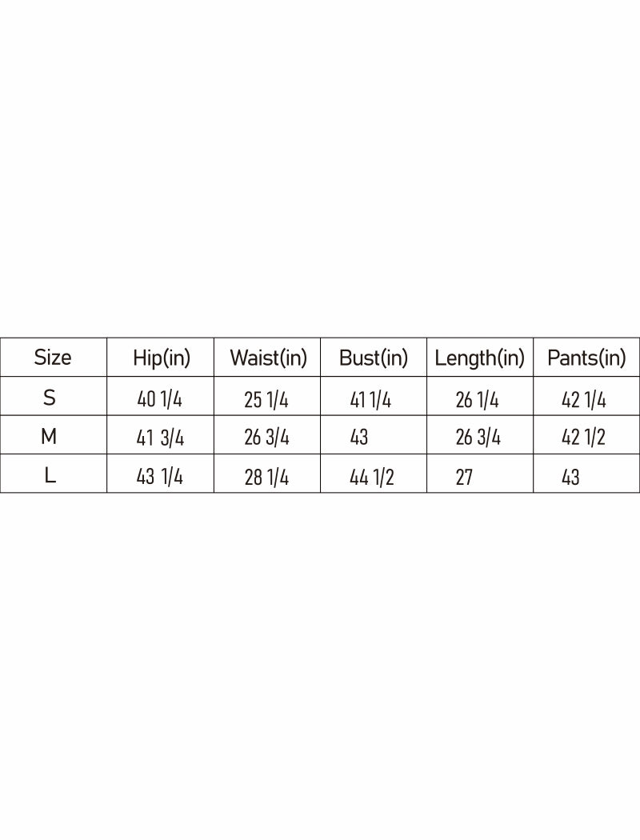Image resolution: width=640 pixels, height=840 pixels.
Task: Select the 28 1/4 waist cell
Action: (x=266, y=478)
